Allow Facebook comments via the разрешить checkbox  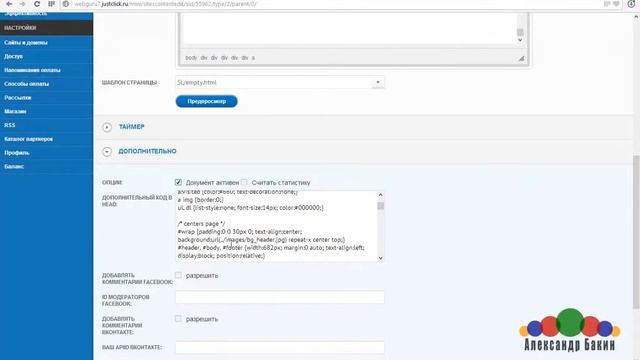(x=178, y=275)
